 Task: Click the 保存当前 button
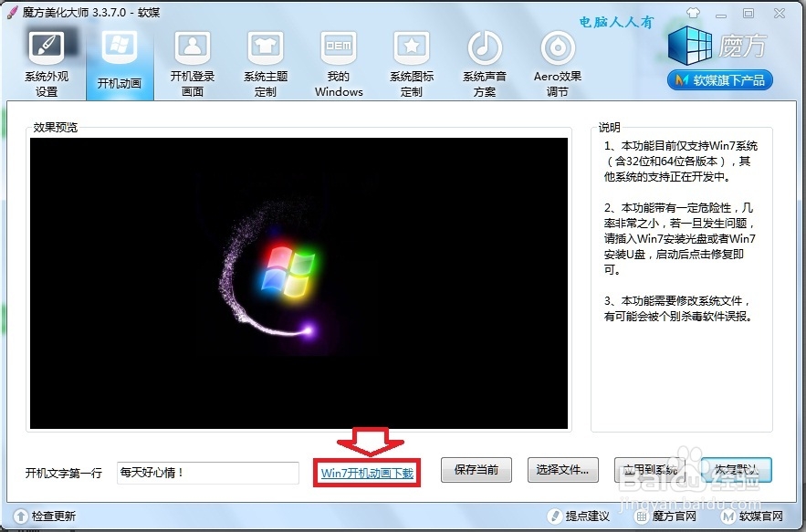pos(476,470)
